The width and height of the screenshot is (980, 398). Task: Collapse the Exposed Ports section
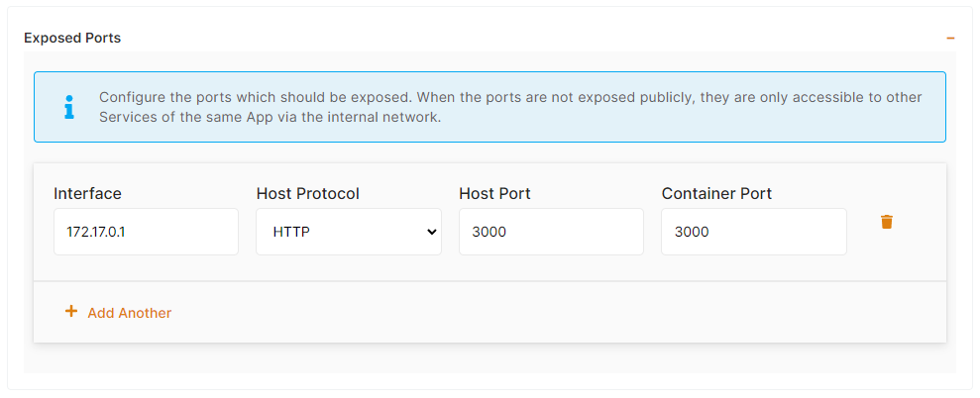950,39
